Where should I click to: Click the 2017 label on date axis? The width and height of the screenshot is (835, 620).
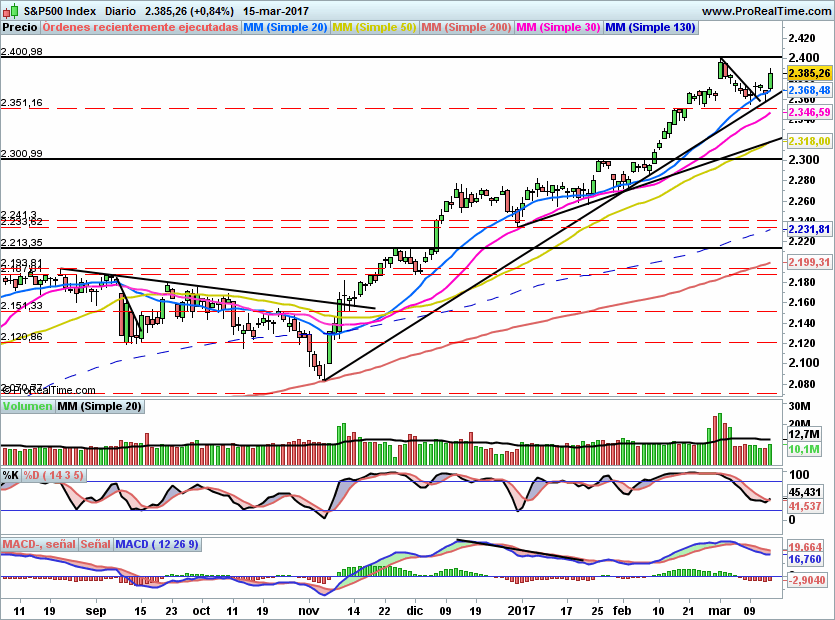click(521, 611)
